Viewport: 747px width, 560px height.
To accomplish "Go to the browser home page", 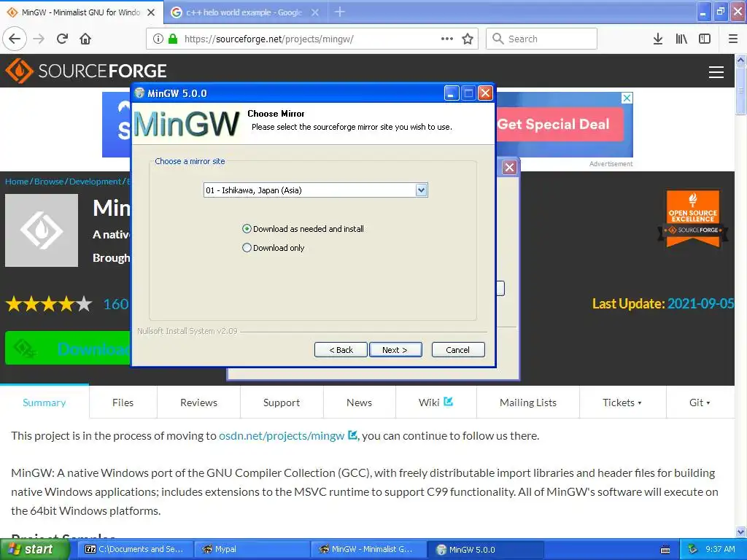I will click(85, 39).
